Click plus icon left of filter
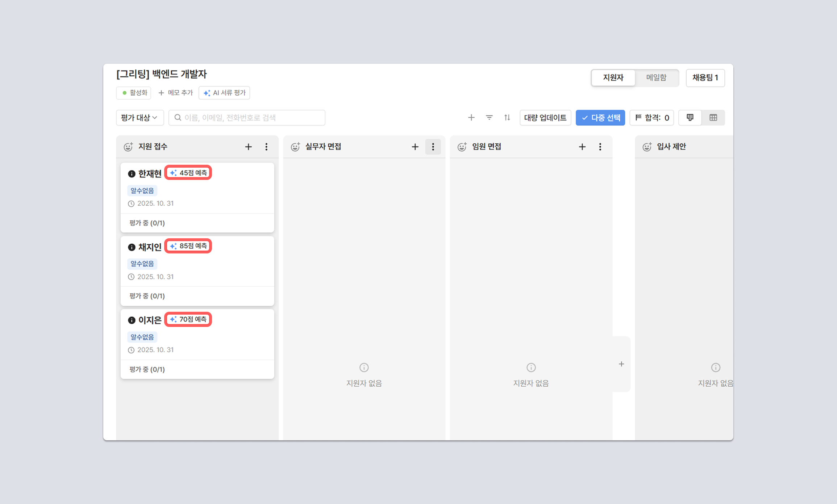The width and height of the screenshot is (837, 504). pos(471,118)
